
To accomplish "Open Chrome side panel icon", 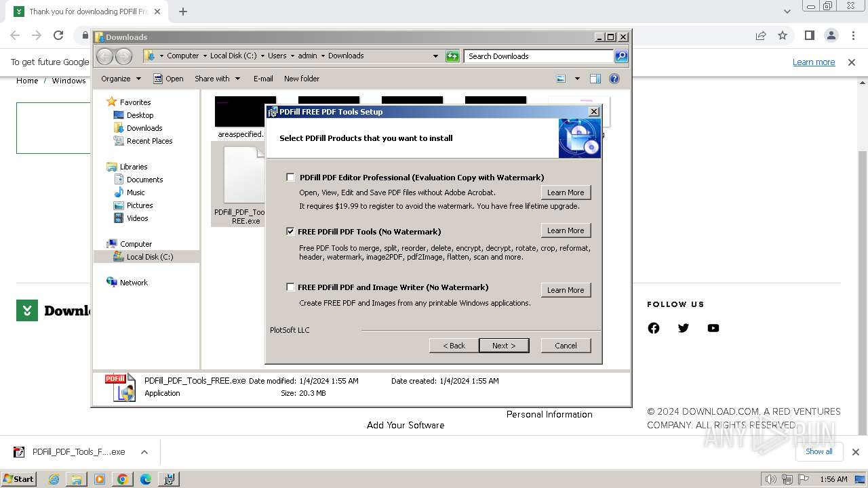I will point(809,35).
